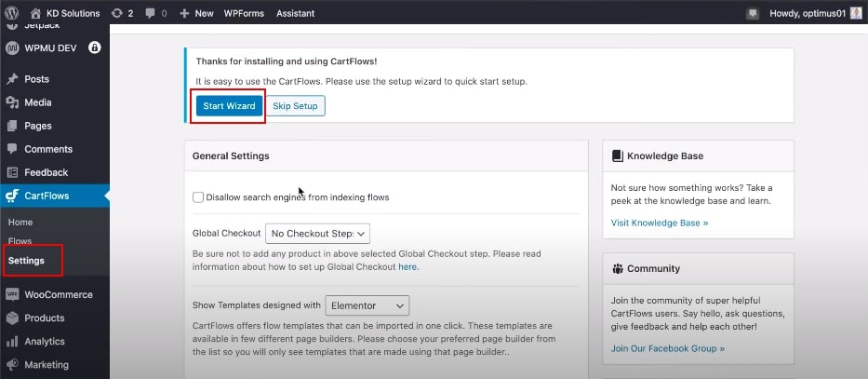This screenshot has height=379, width=868.
Task: Open the screen notification icon near Howdy
Action: coord(753,13)
